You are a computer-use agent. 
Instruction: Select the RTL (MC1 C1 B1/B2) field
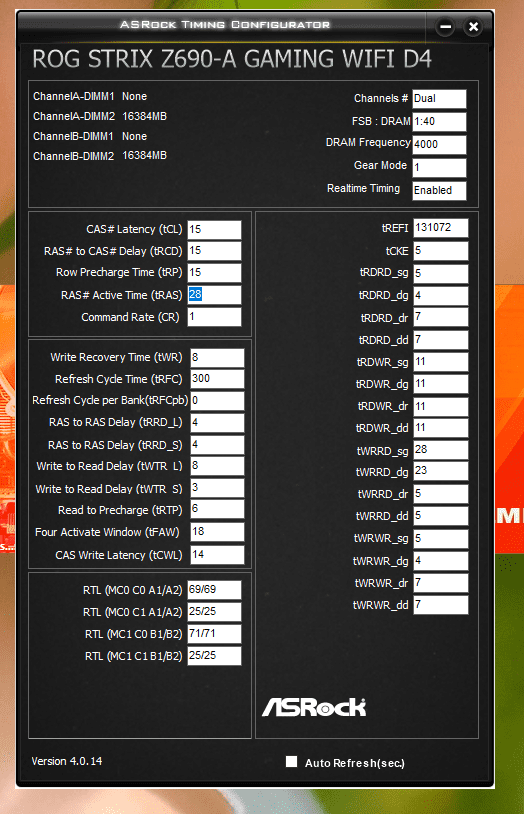[214, 656]
